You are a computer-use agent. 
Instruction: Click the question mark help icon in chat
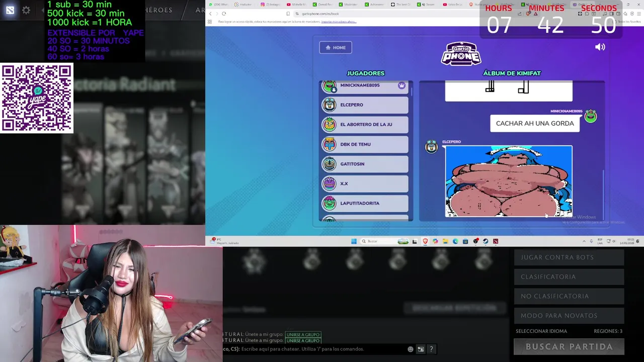(431, 349)
